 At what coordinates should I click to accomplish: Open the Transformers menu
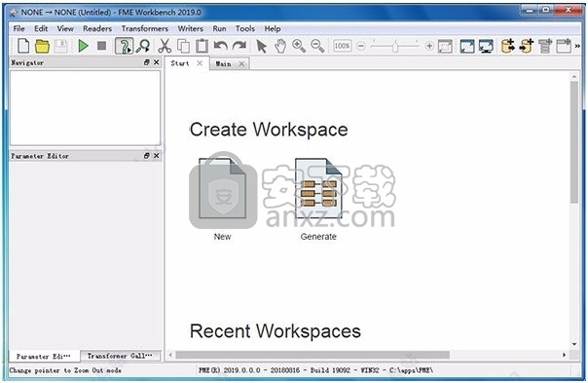145,28
